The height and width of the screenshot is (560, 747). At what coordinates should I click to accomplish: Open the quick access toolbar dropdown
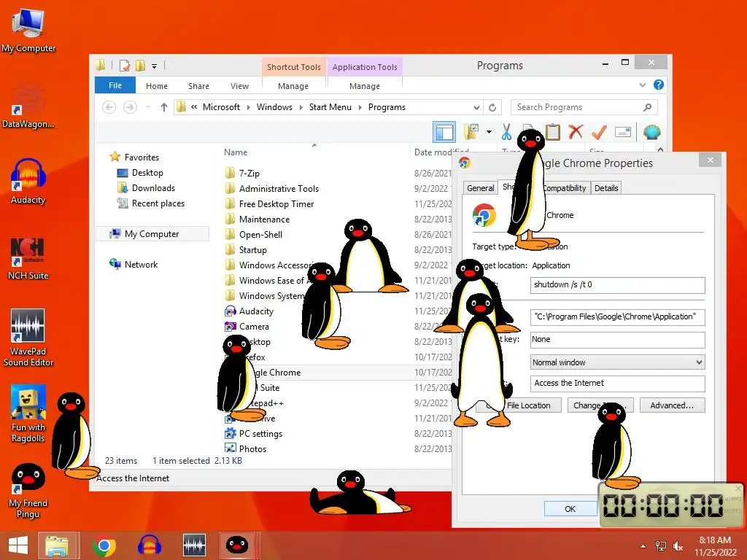coord(155,66)
